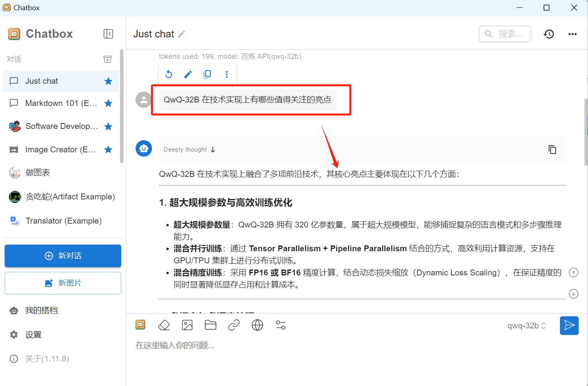Click the web browsing globe icon

point(257,325)
